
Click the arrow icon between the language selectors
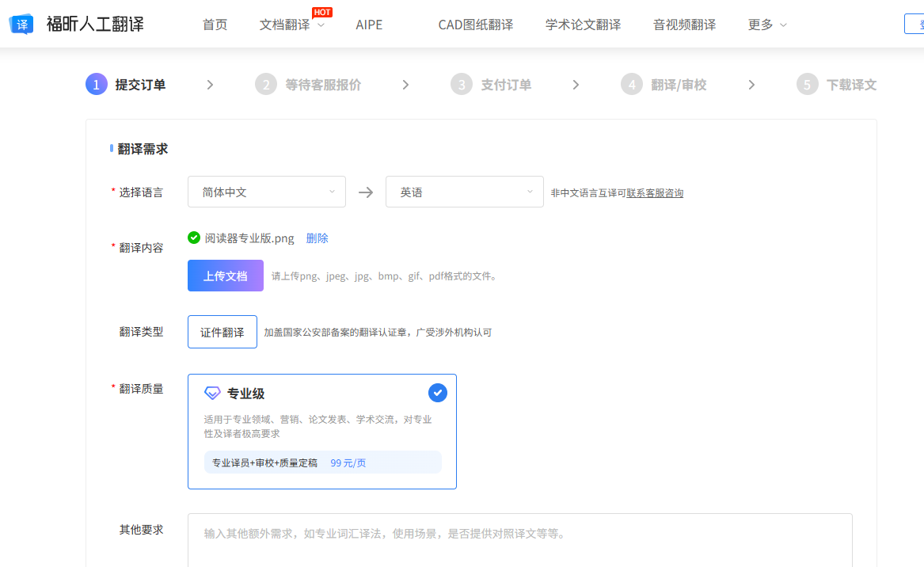[366, 192]
